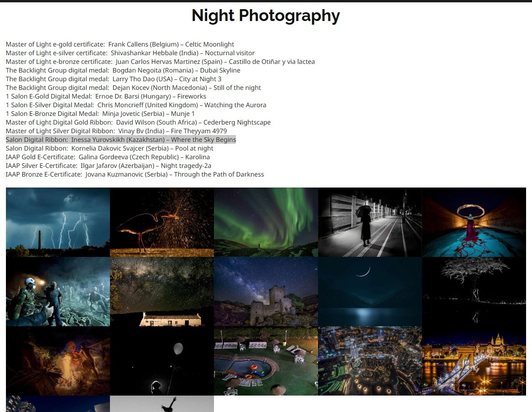Click the highlighted Inessa Yurovskikh award line
The image size is (532, 412).
[x=121, y=140]
